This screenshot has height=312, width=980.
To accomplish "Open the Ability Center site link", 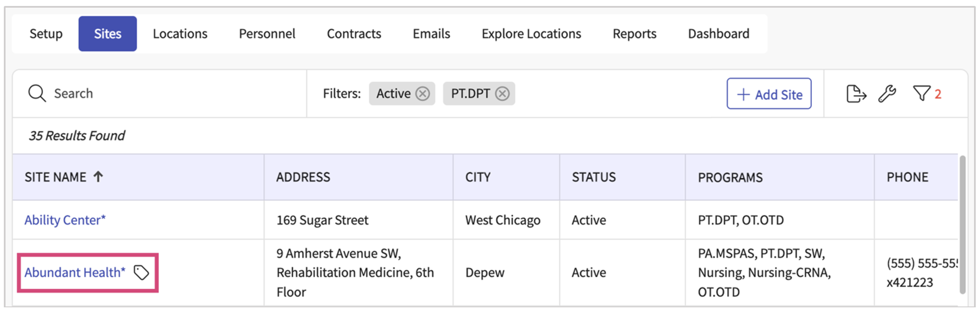I will (65, 220).
